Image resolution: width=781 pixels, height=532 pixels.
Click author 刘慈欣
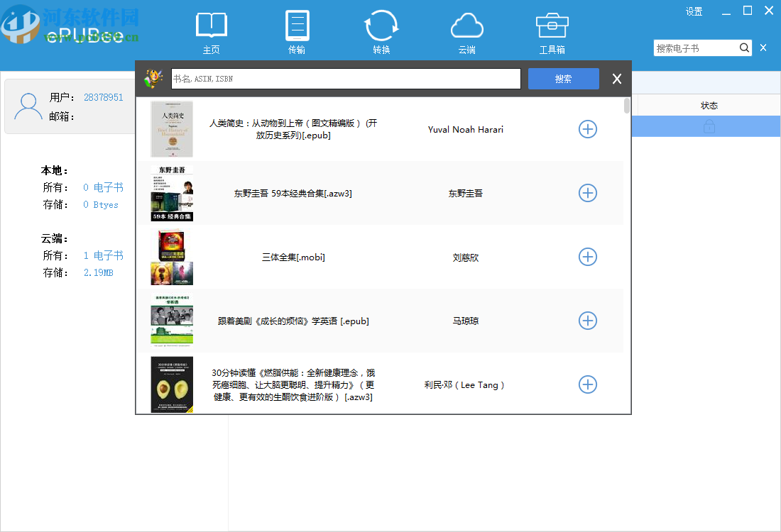tap(466, 257)
